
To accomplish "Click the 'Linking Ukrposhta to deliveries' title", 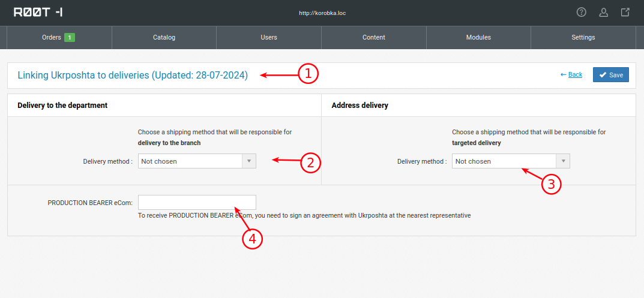I will pos(133,75).
